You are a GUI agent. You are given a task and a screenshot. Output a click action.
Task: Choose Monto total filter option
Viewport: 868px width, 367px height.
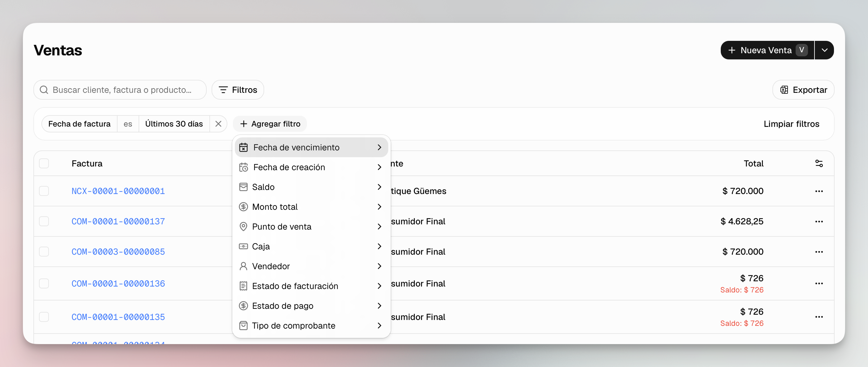point(311,207)
